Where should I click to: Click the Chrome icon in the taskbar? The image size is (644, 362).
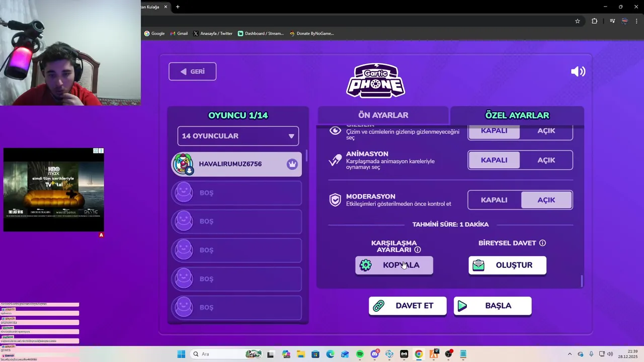419,354
